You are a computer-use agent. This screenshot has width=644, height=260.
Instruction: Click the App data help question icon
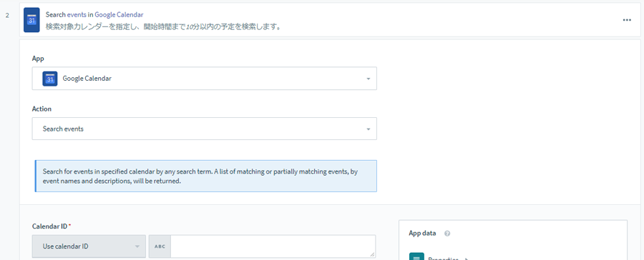tap(447, 234)
